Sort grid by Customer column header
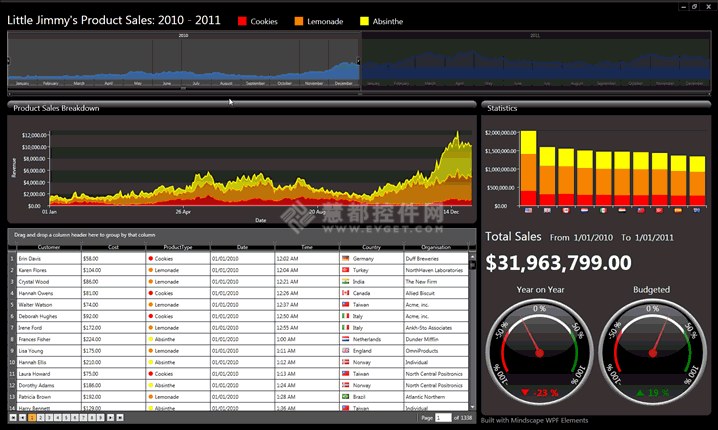The image size is (718, 430). click(49, 247)
